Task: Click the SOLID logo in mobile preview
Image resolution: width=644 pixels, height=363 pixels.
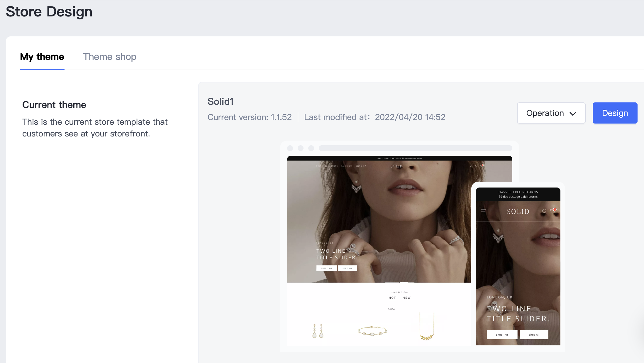Action: pyautogui.click(x=518, y=212)
